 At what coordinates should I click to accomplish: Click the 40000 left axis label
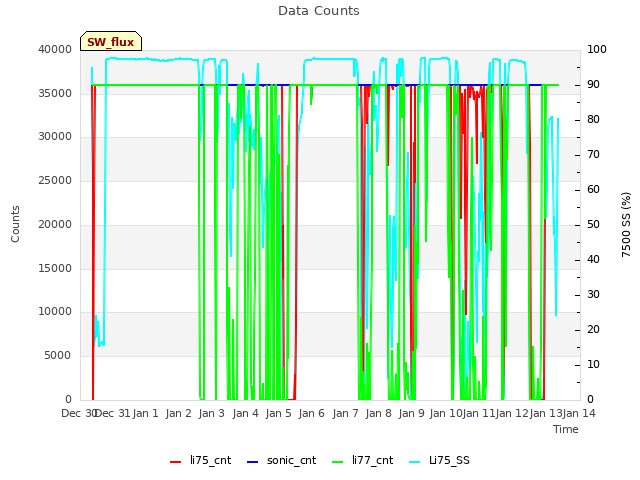(55, 49)
